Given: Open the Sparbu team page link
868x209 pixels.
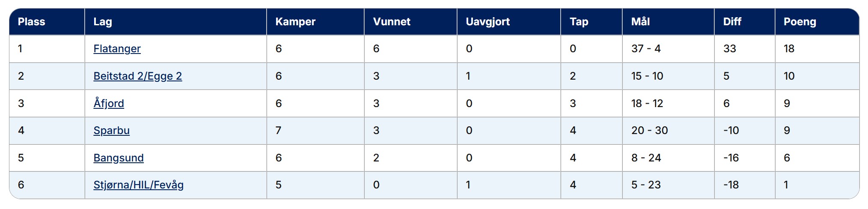Looking at the screenshot, I should (x=111, y=131).
